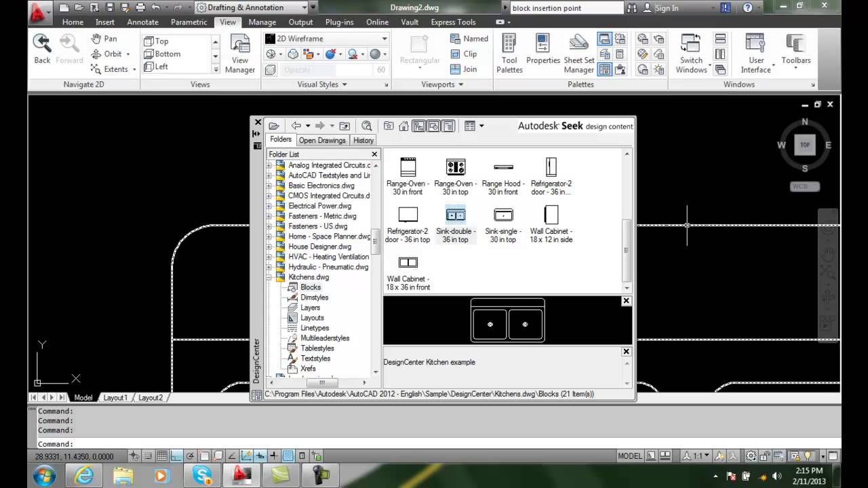Viewport: 868px width, 488px height.
Task: Open the DesignCenter Views dropdown arrow
Action: [x=481, y=126]
